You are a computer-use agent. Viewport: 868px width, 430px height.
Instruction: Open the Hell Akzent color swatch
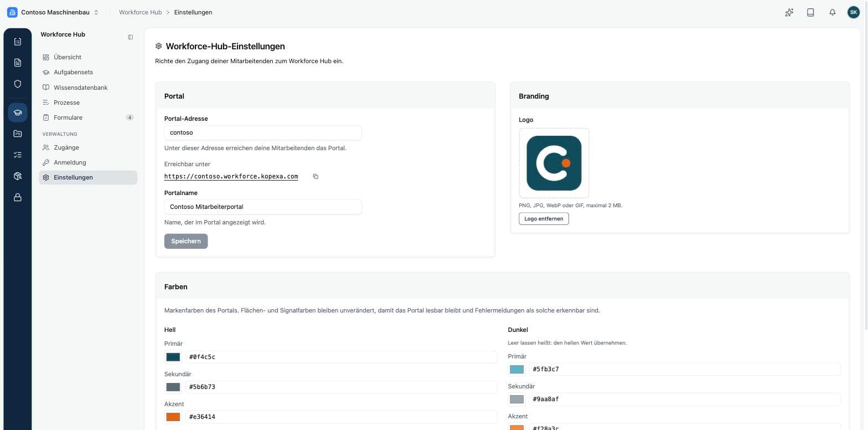click(x=173, y=417)
